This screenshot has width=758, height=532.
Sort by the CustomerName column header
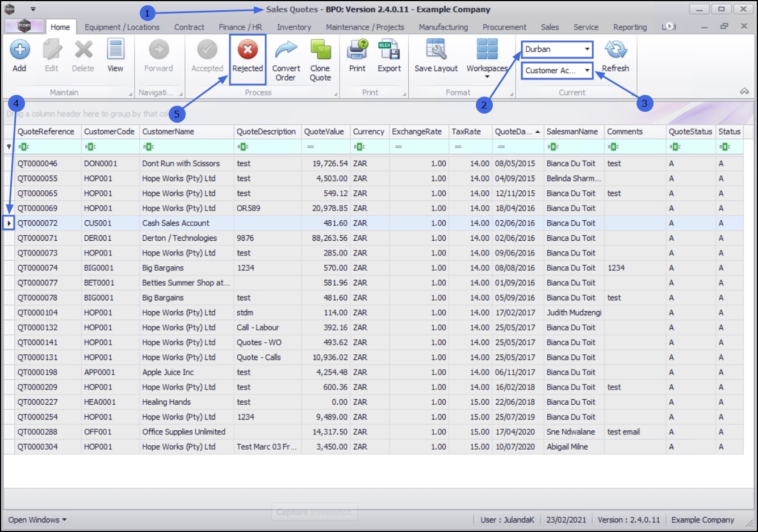click(187, 131)
